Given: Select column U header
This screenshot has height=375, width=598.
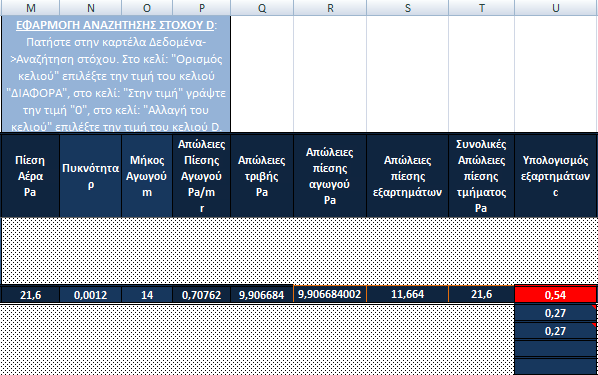Looking at the screenshot, I should pyautogui.click(x=556, y=8).
